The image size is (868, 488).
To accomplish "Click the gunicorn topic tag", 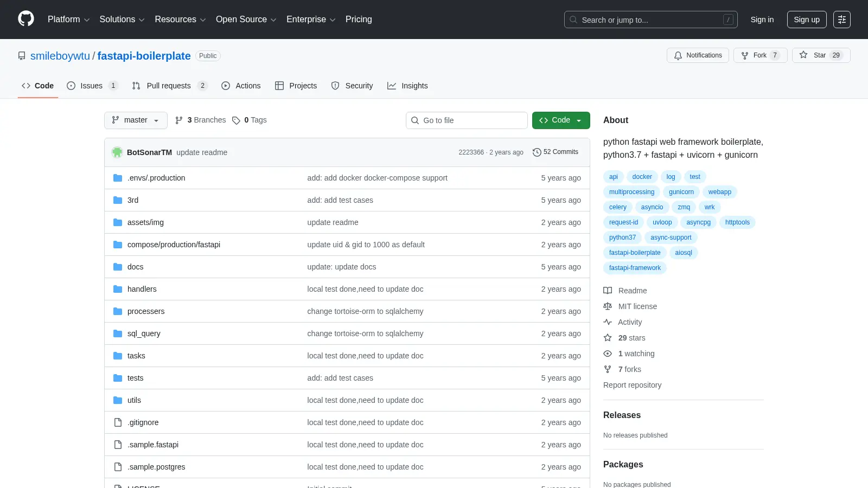I will (681, 192).
